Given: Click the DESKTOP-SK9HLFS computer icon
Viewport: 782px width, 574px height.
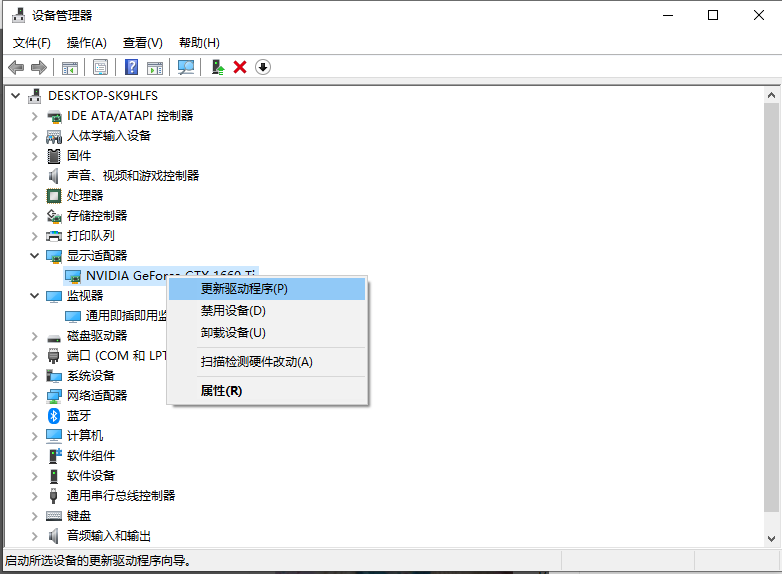Looking at the screenshot, I should pyautogui.click(x=34, y=96).
